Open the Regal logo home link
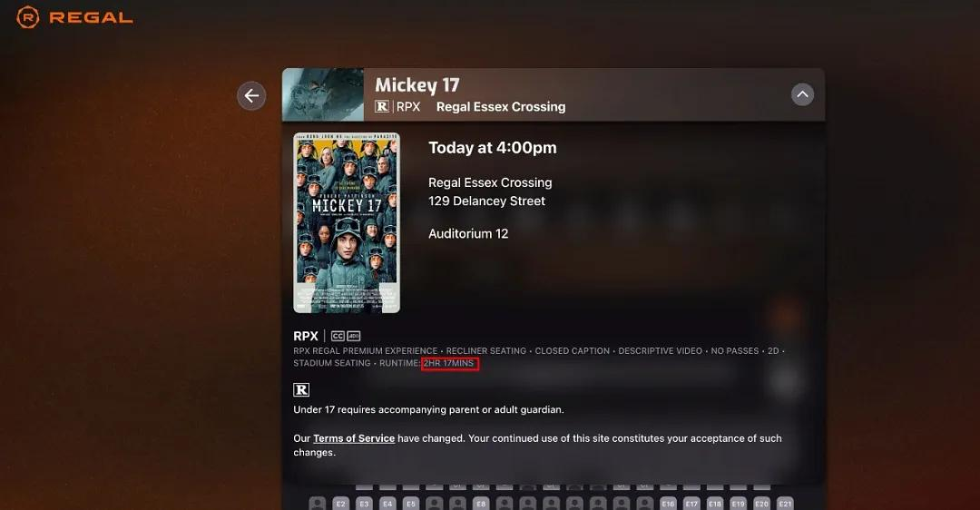The width and height of the screenshot is (980, 510). (74, 17)
